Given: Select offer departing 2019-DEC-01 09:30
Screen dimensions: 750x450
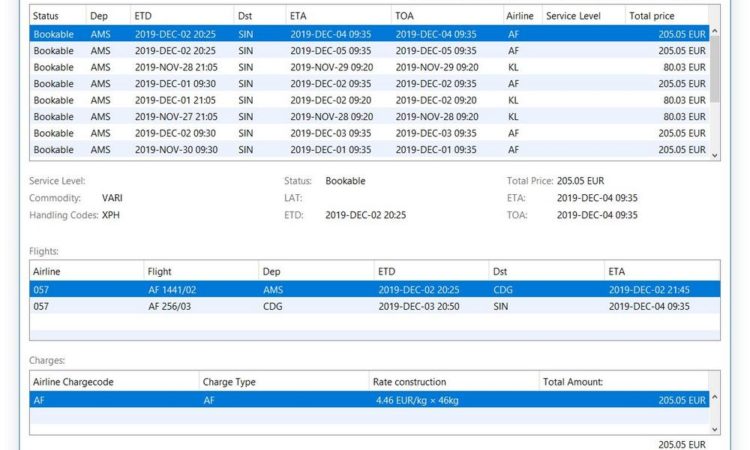Looking at the screenshot, I should click(369, 84).
